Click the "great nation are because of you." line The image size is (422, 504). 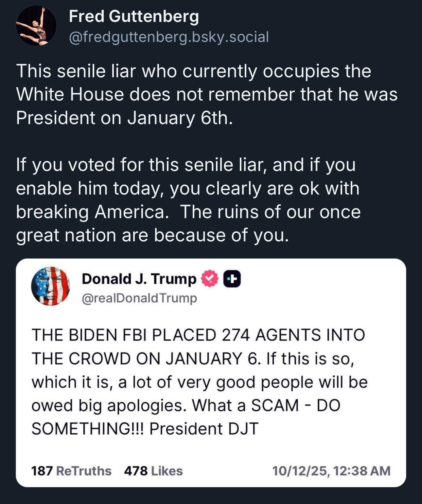click(x=152, y=235)
